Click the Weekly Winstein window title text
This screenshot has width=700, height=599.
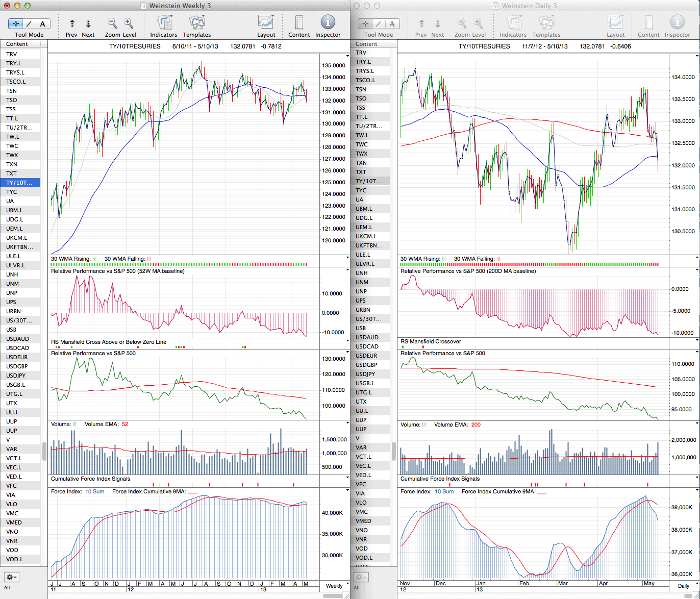coord(180,6)
